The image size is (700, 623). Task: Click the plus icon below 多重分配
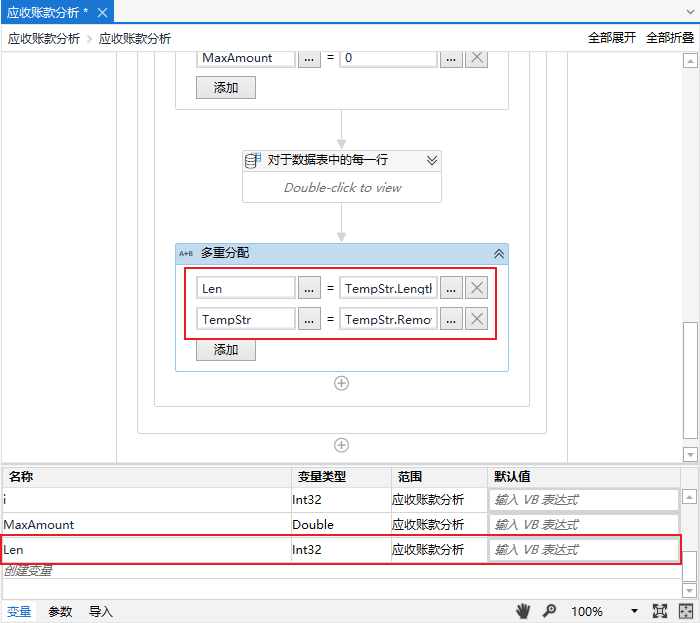coord(341,383)
